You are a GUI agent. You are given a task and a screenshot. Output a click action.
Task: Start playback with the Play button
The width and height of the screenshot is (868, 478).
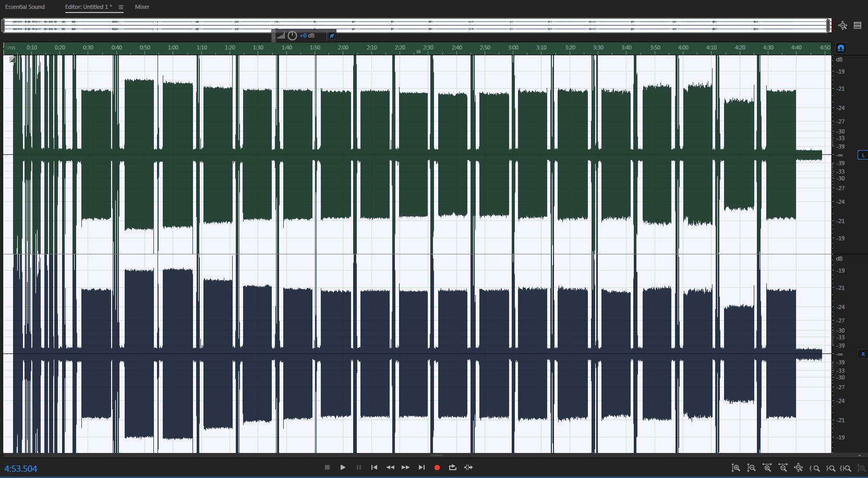coord(343,468)
